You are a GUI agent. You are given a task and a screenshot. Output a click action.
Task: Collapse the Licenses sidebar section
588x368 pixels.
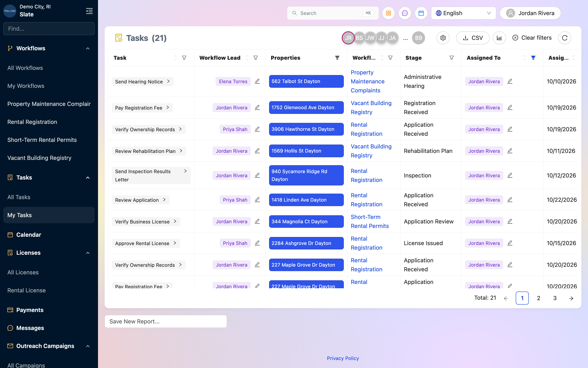(x=88, y=253)
